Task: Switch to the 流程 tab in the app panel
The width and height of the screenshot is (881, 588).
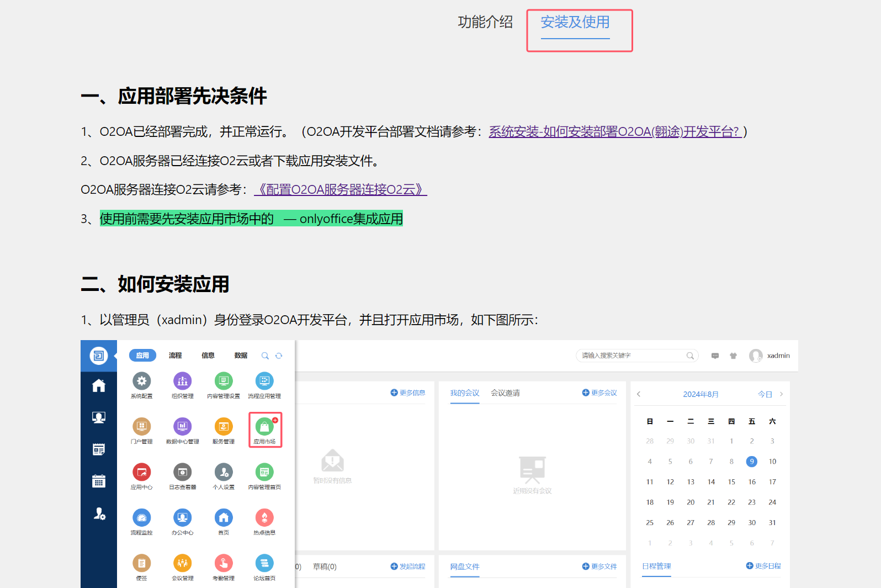Action: (176, 356)
